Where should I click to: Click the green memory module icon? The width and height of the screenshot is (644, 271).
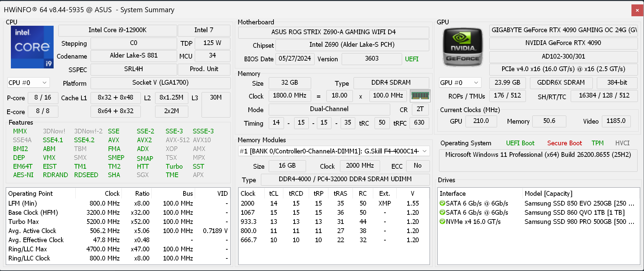pyautogui.click(x=420, y=96)
